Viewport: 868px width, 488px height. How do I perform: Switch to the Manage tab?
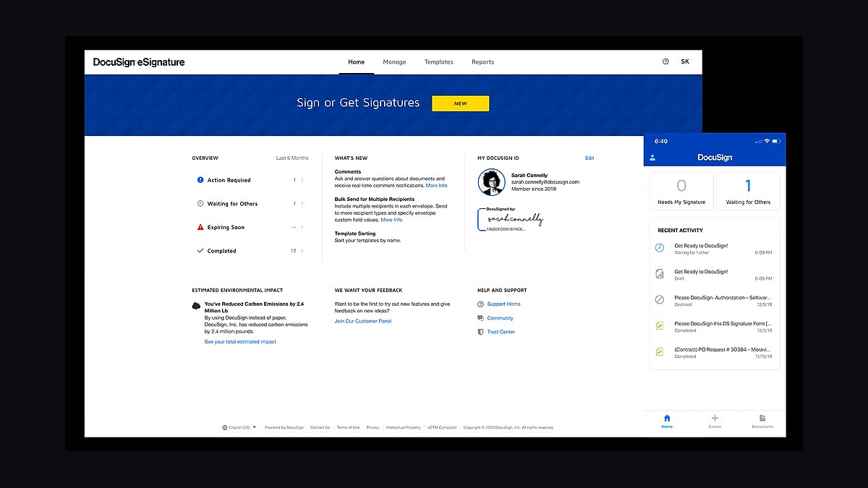[394, 62]
